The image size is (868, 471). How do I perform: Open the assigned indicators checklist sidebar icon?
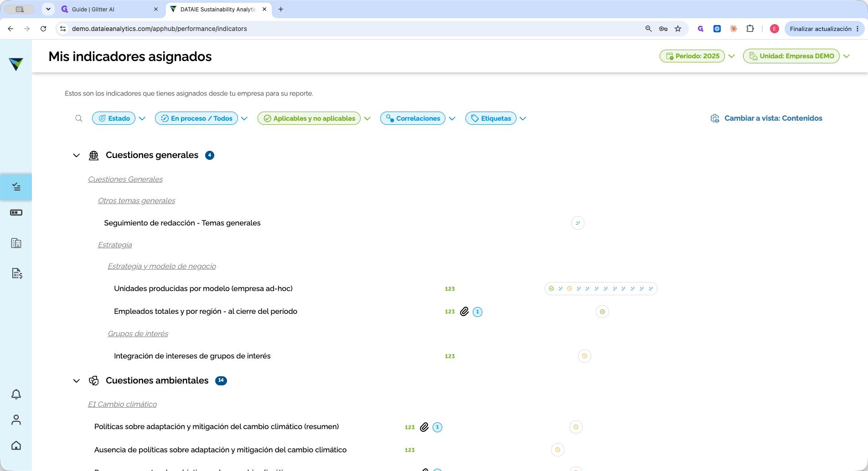click(x=16, y=187)
